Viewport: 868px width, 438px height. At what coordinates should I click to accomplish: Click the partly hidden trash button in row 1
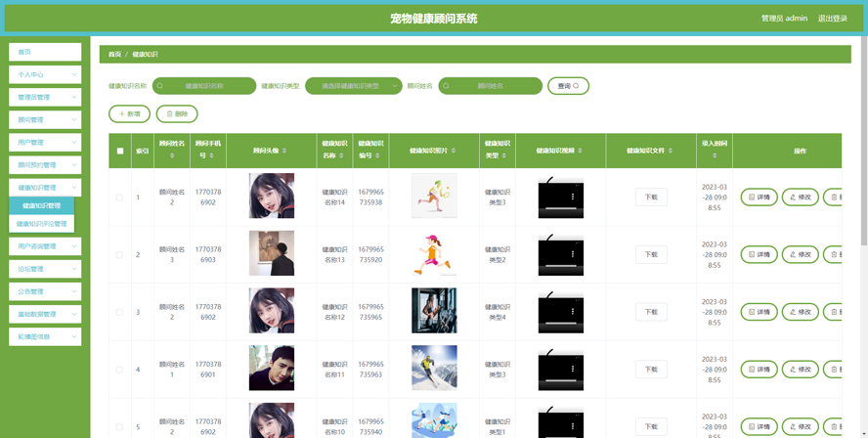coord(833,197)
